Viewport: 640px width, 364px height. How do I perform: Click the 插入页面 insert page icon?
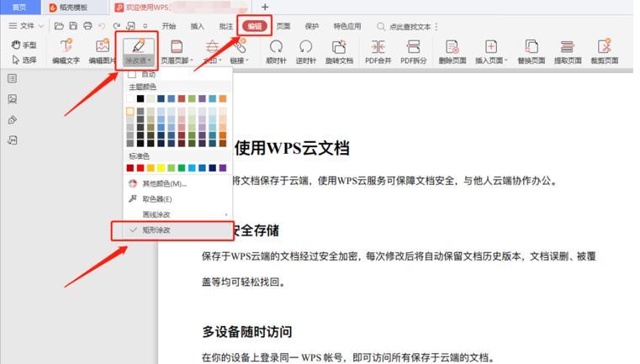tap(490, 46)
